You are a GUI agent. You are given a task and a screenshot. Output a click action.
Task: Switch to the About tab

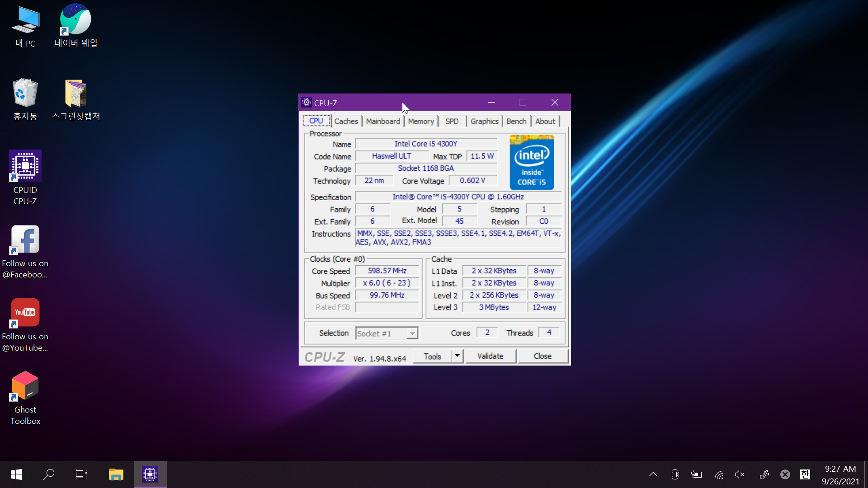point(545,121)
